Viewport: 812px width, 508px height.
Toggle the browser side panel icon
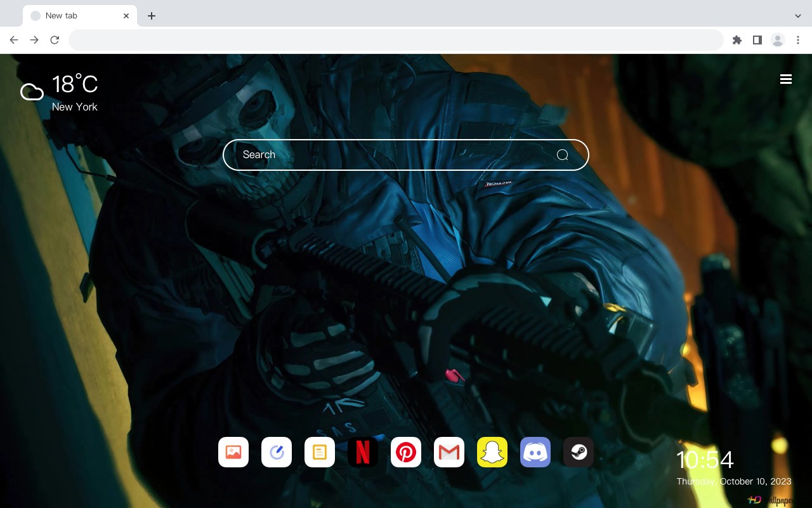pos(757,40)
